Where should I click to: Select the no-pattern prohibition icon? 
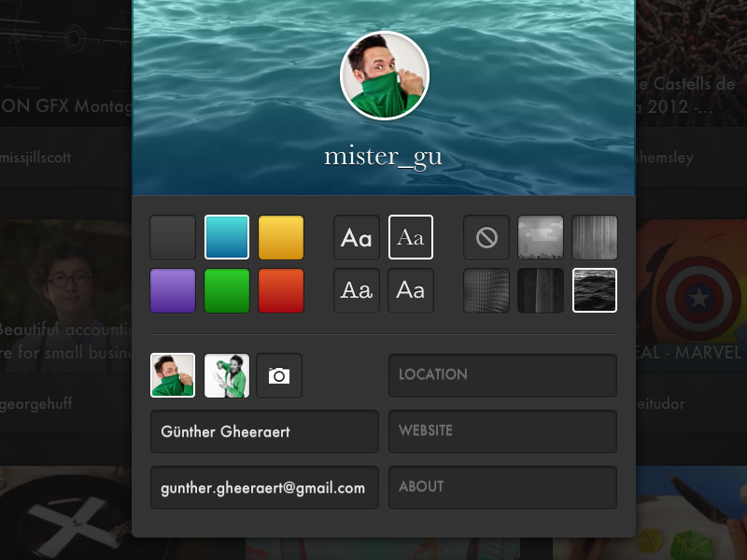(486, 237)
